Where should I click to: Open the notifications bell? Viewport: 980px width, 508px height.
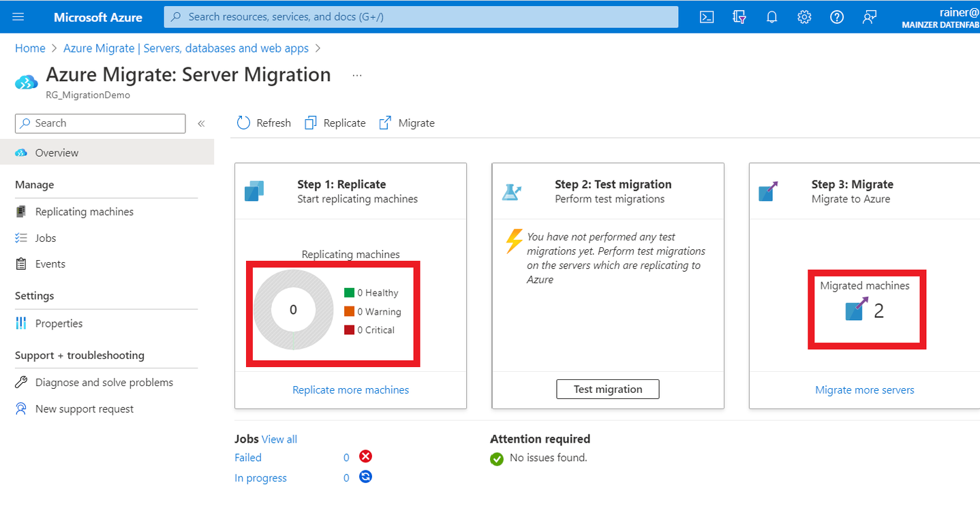tap(771, 17)
